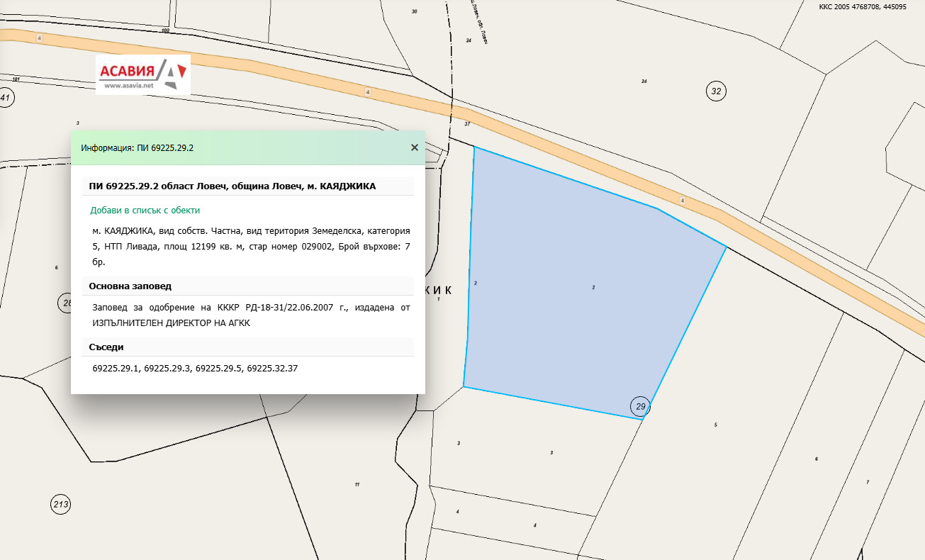This screenshot has height=560, width=925.
Task: Click the "Основна заповед" section header
Action: click(130, 286)
